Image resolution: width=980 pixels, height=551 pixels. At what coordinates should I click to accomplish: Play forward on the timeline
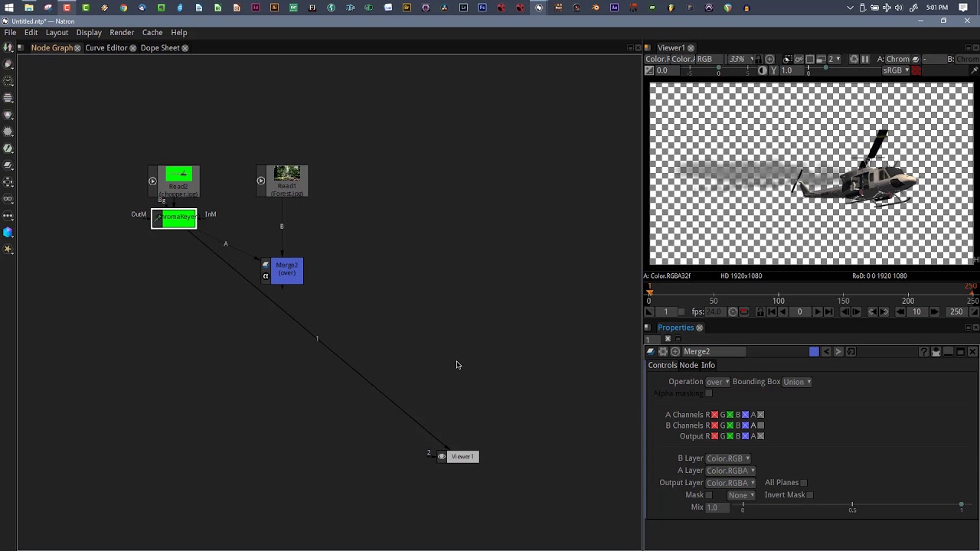click(x=817, y=311)
